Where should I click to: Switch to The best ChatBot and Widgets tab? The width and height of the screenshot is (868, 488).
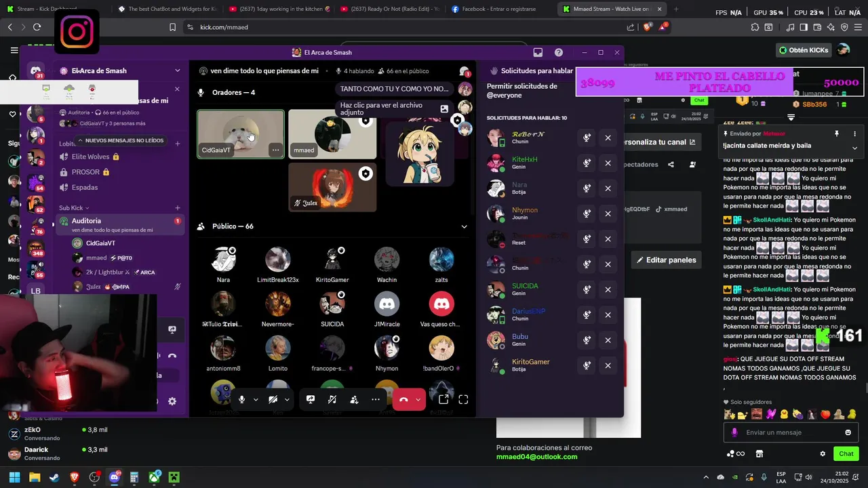point(167,9)
